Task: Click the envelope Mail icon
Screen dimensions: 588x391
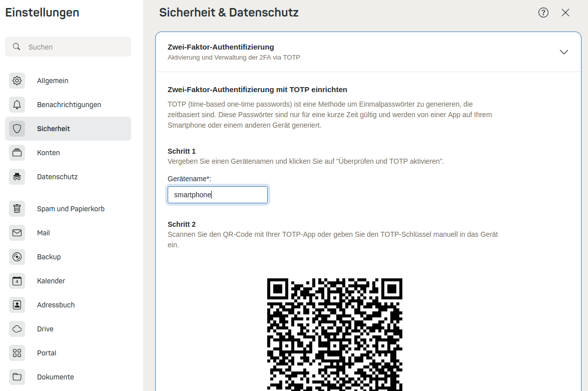Action: (17, 233)
